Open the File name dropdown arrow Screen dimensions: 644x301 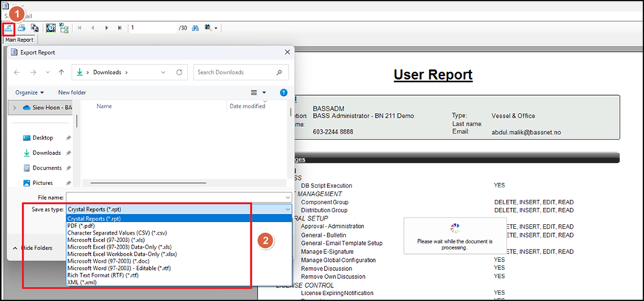pos(288,197)
